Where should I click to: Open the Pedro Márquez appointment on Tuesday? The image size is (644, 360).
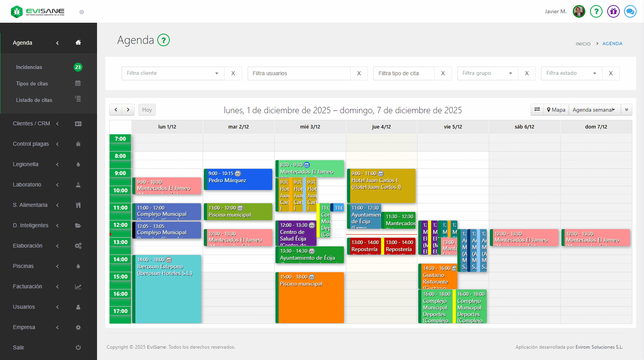coord(238,179)
